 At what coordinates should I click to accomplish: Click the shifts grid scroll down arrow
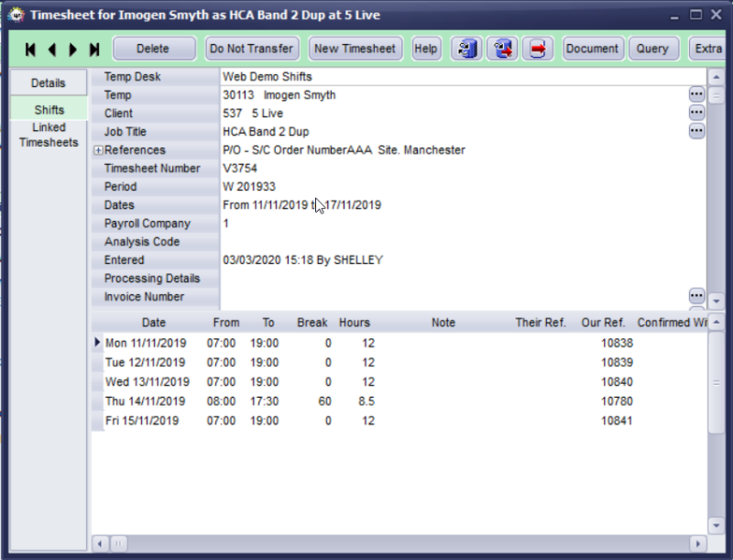click(x=717, y=525)
